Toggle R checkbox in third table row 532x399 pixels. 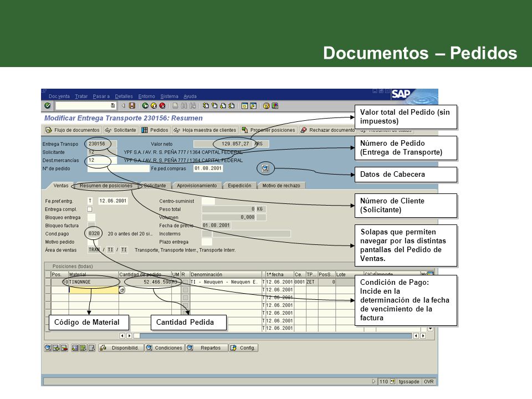(x=185, y=298)
